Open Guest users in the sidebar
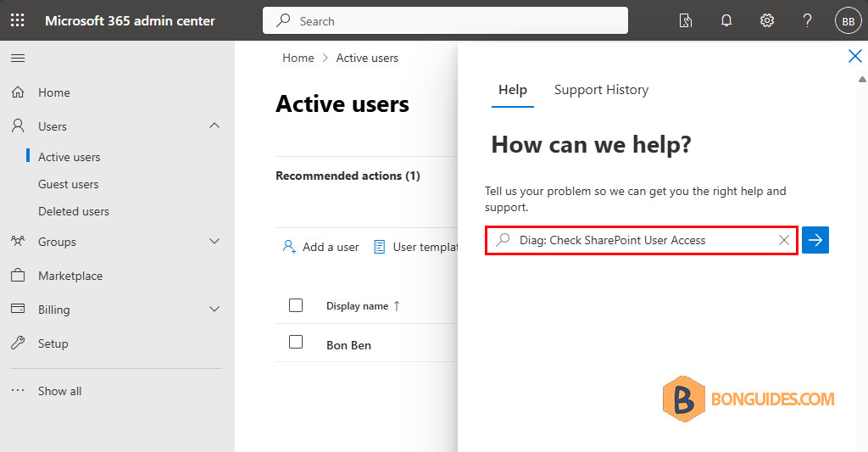The image size is (868, 452). (x=68, y=184)
